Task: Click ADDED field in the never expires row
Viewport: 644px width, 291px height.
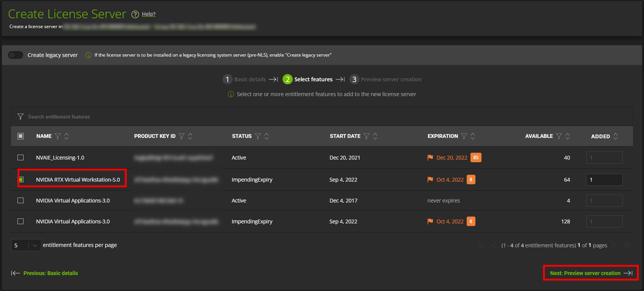Action: 605,200
